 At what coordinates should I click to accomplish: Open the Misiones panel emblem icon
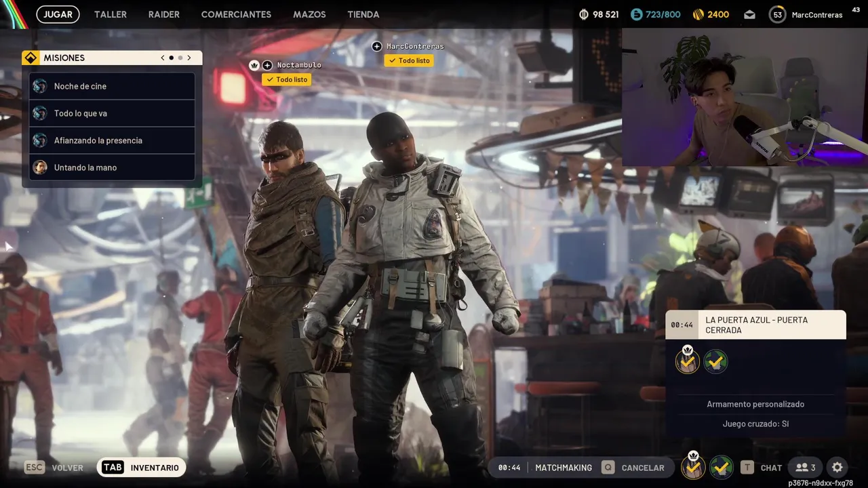click(31, 58)
